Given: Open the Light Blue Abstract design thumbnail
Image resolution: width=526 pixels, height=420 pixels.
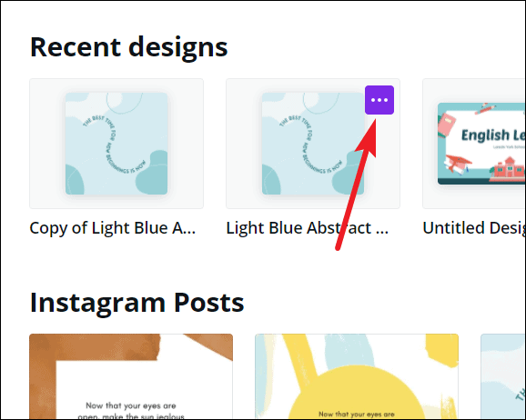Looking at the screenshot, I should (313, 144).
